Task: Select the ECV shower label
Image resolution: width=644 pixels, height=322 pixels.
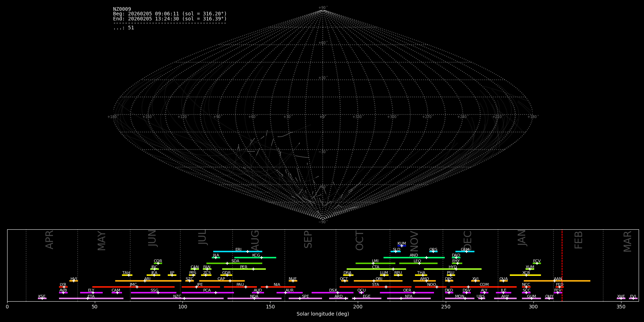Action: 537,261
